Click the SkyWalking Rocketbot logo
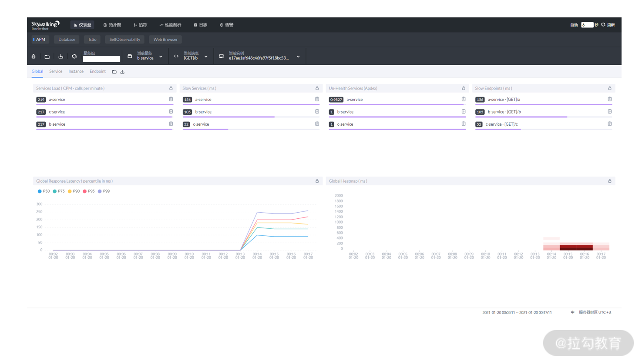The height and width of the screenshot is (364, 642). (x=45, y=25)
